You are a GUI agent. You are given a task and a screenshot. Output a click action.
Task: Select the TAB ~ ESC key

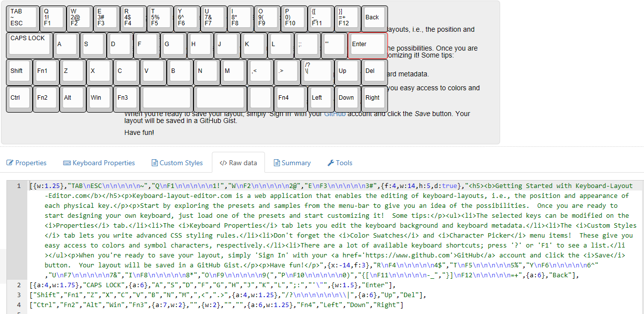[23, 19]
